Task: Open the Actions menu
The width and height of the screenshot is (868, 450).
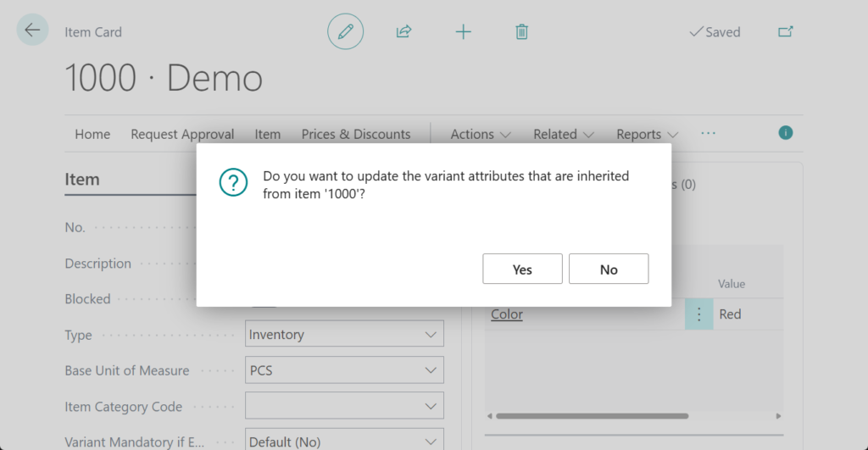Action: pyautogui.click(x=481, y=134)
